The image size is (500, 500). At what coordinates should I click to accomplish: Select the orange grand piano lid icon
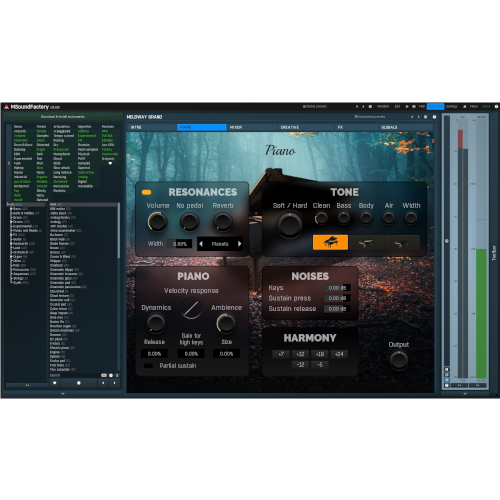(330, 242)
